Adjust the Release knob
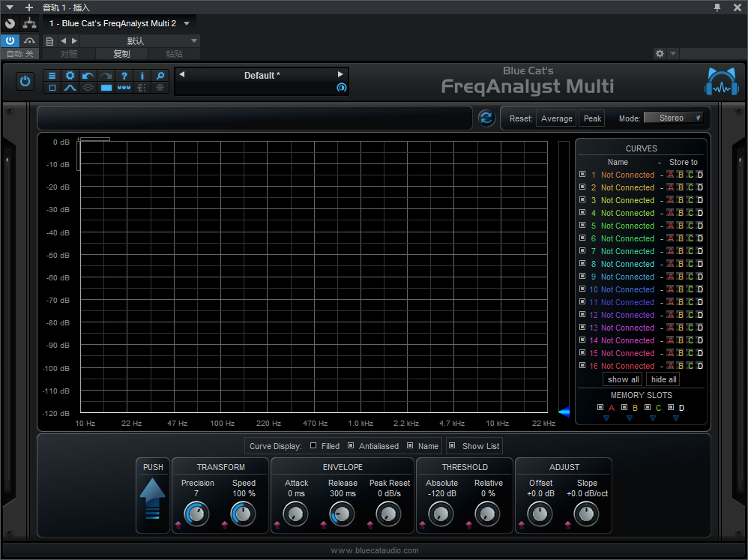The image size is (748, 560). (x=342, y=514)
